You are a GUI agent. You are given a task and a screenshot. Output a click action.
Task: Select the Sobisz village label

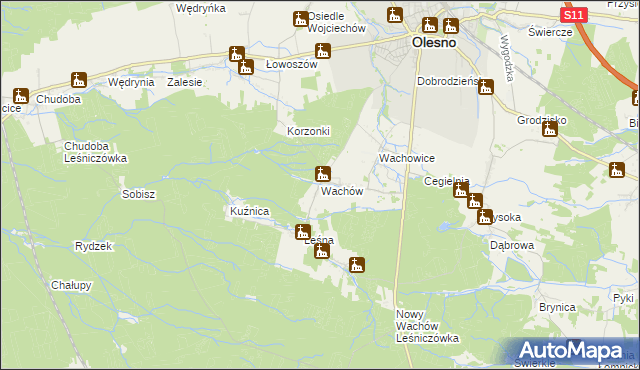pos(138,194)
